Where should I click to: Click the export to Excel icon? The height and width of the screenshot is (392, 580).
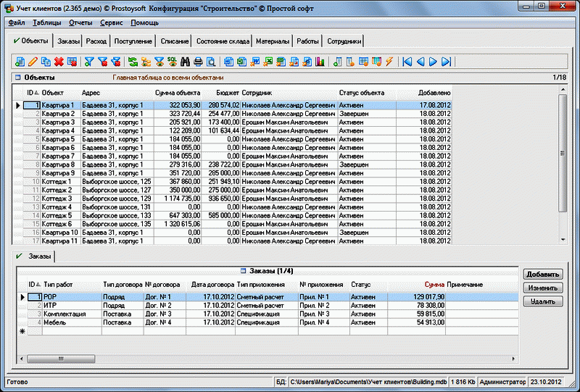[x=268, y=62]
